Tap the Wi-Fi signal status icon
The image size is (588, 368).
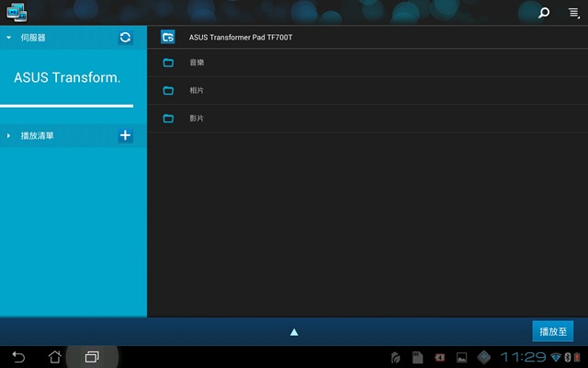pyautogui.click(x=555, y=357)
